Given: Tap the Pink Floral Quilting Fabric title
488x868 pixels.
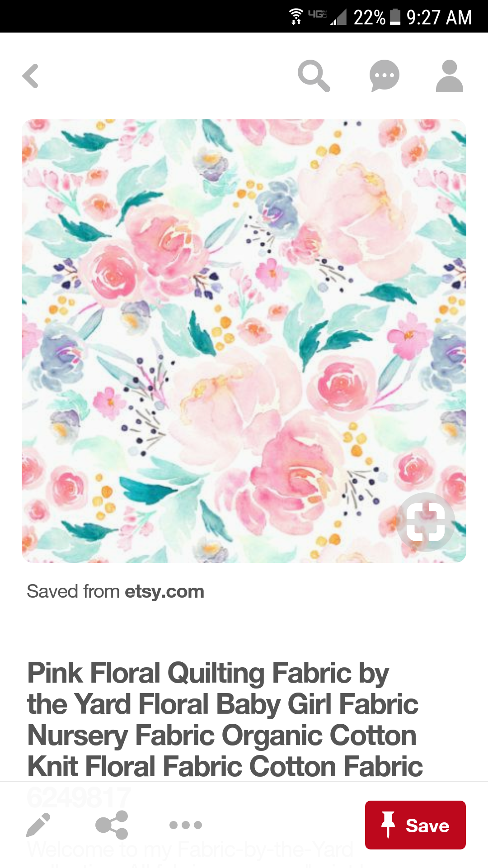Looking at the screenshot, I should pyautogui.click(x=225, y=720).
